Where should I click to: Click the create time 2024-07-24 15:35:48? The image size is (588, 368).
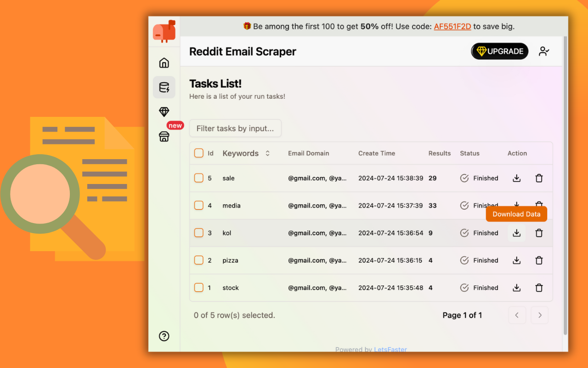[x=391, y=288]
